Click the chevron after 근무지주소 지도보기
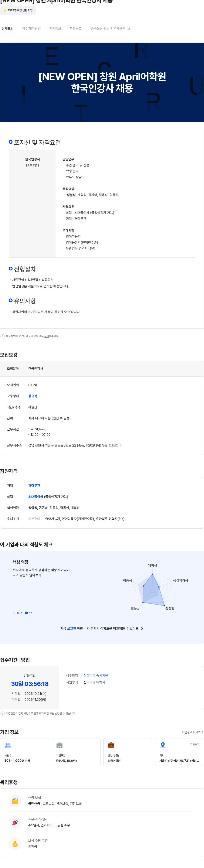The image size is (204, 868). click(121, 445)
